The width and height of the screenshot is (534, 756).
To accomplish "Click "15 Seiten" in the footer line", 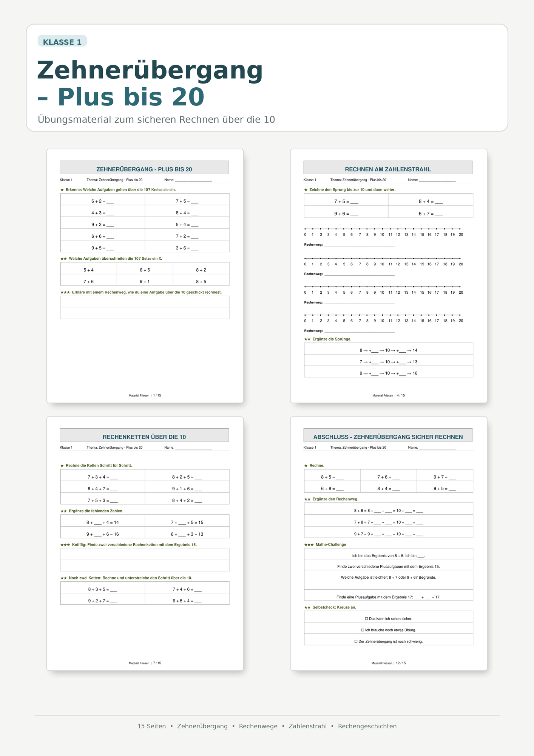I will [151, 726].
